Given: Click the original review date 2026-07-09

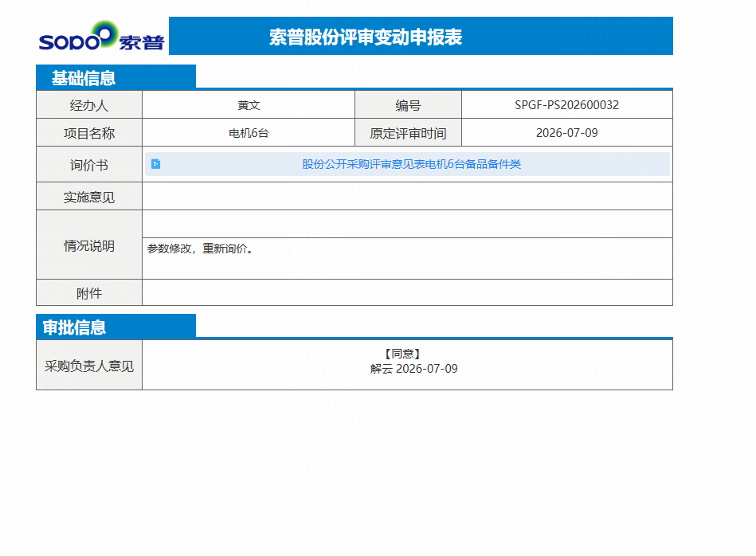Looking at the screenshot, I should tap(566, 132).
